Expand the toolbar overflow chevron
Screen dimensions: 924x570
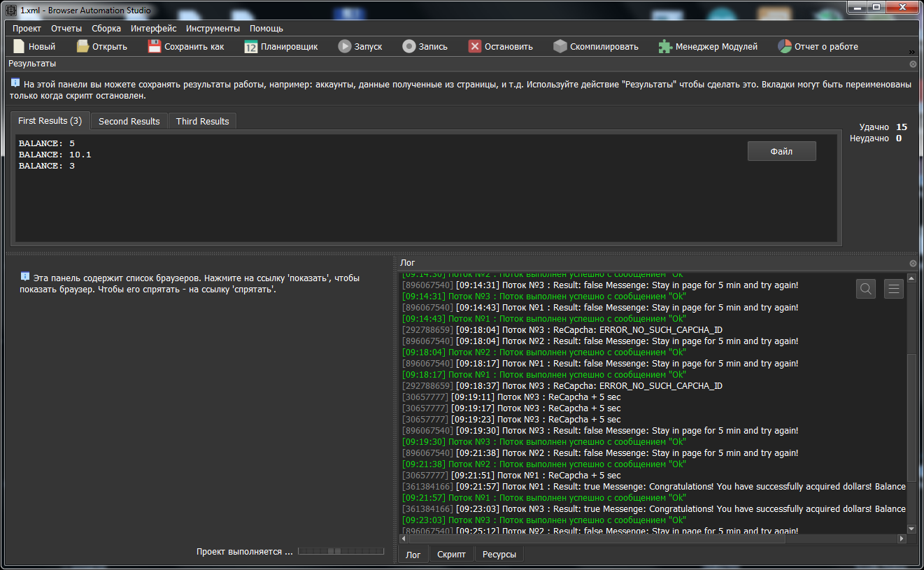pyautogui.click(x=911, y=52)
